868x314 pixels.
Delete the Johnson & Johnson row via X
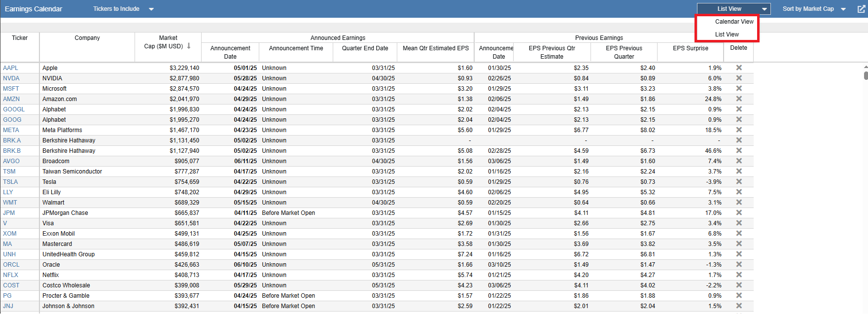coord(739,306)
